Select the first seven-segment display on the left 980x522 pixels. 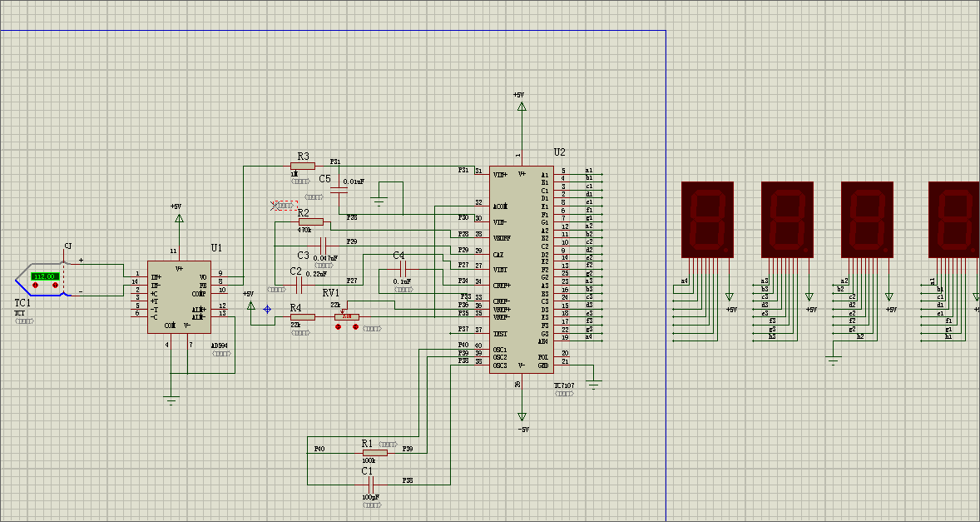click(x=707, y=220)
